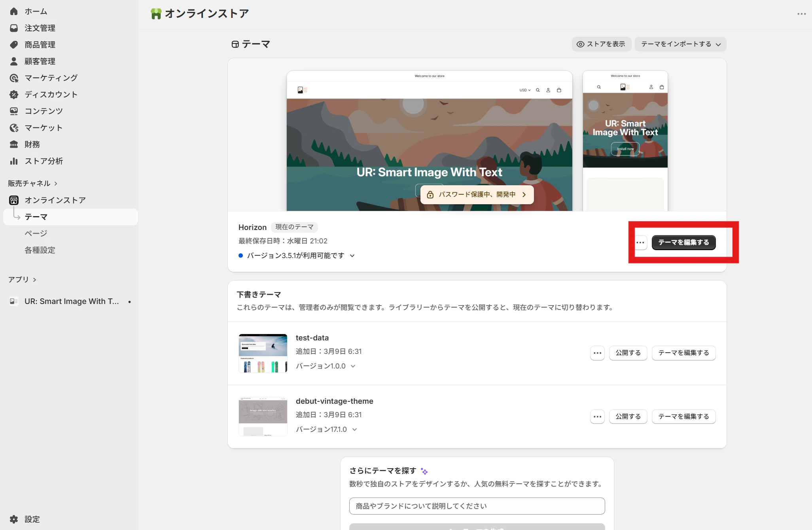Screen dimensions: 812x530
Task: Open three-dot menu for Horizon theme
Action: click(640, 243)
